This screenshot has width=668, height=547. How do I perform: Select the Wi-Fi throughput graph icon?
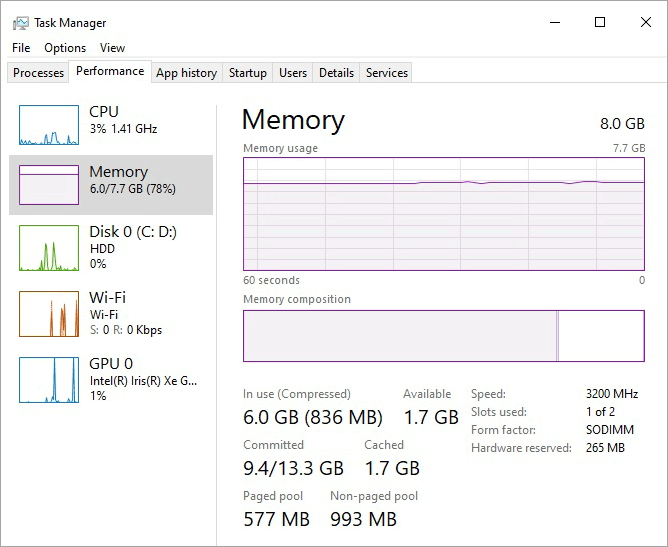coord(48,314)
